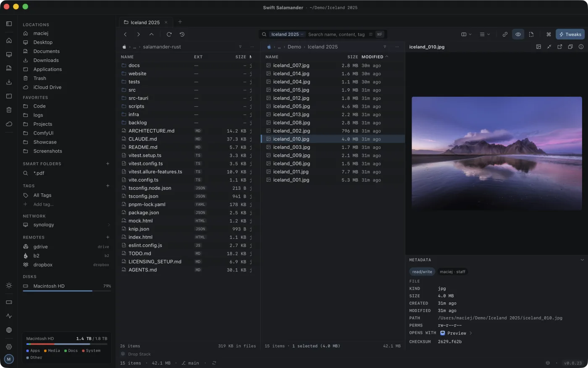Expand the Opens With Preview chevron

pos(471,333)
